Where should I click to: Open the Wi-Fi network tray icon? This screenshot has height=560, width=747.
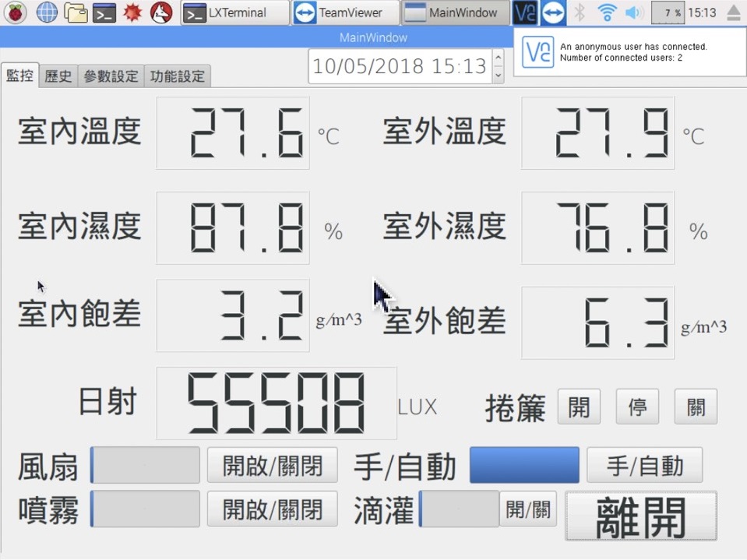pos(606,12)
